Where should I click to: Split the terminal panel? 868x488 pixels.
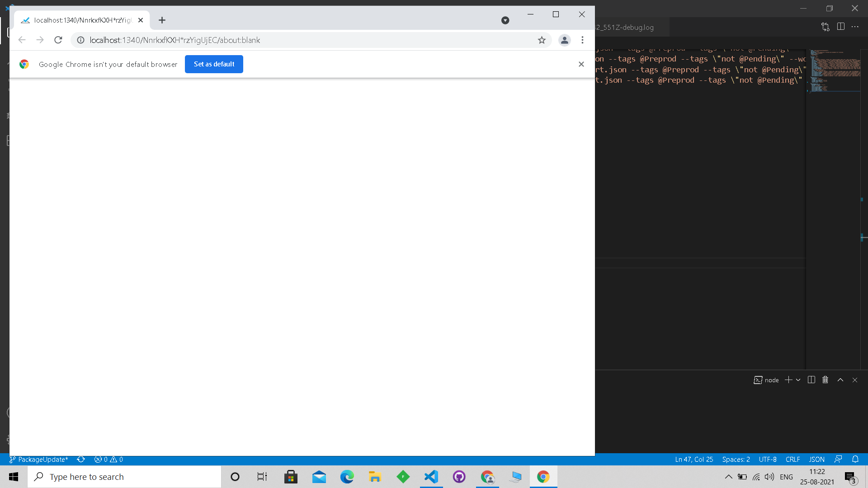click(x=811, y=380)
